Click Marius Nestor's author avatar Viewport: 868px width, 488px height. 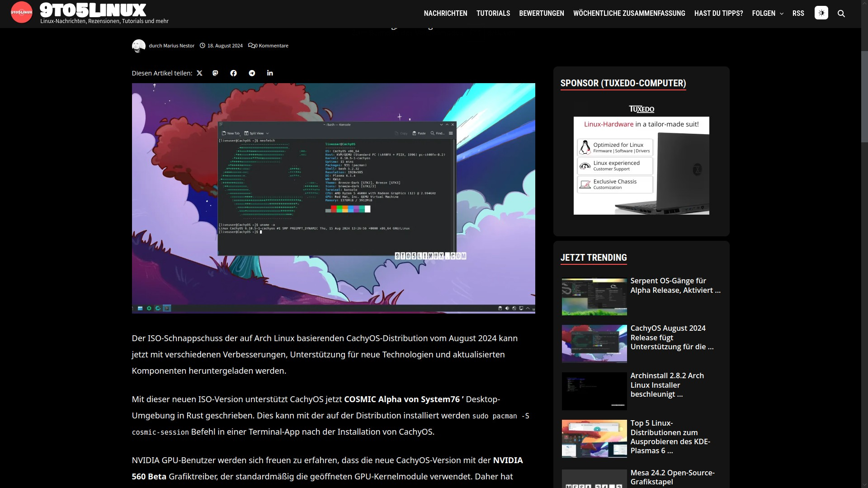(x=138, y=46)
